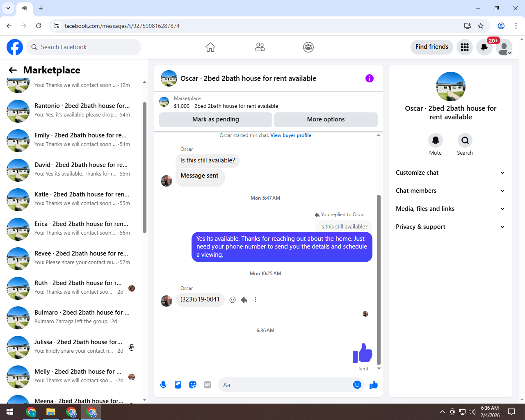Open more options for phone number message

click(256, 300)
